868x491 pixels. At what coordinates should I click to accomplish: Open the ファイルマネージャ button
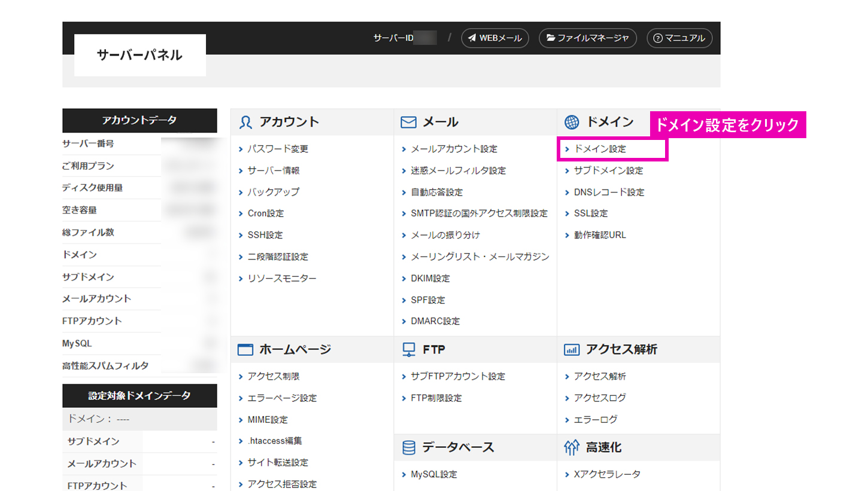588,38
